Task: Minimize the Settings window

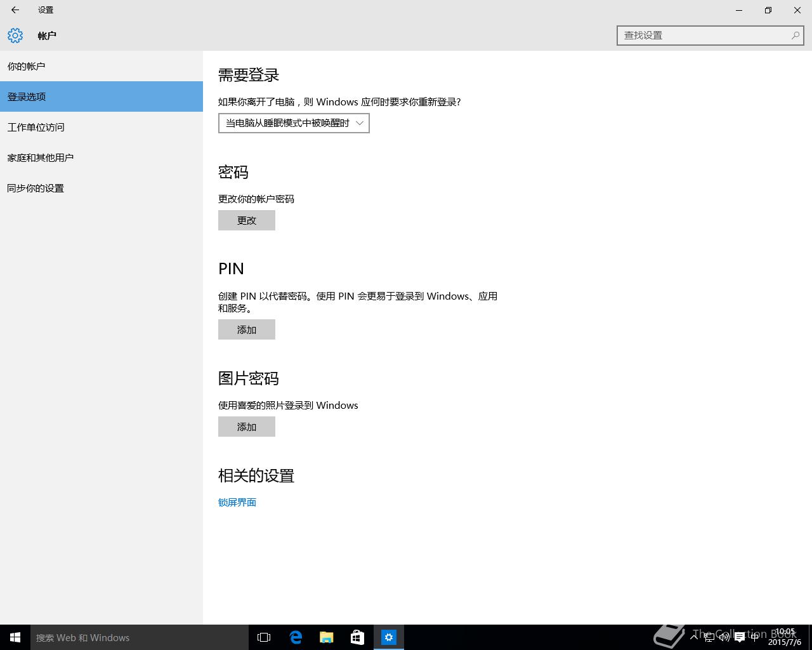Action: (x=739, y=10)
